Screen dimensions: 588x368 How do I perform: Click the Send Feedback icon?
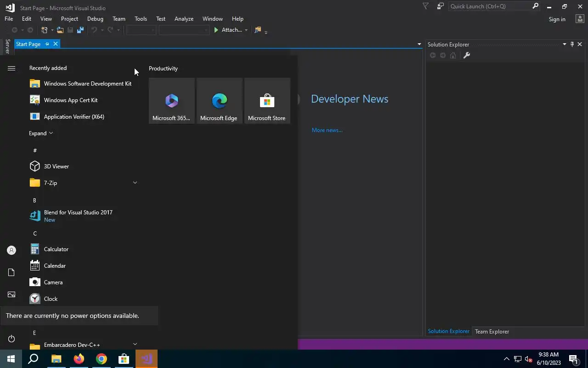click(x=440, y=6)
